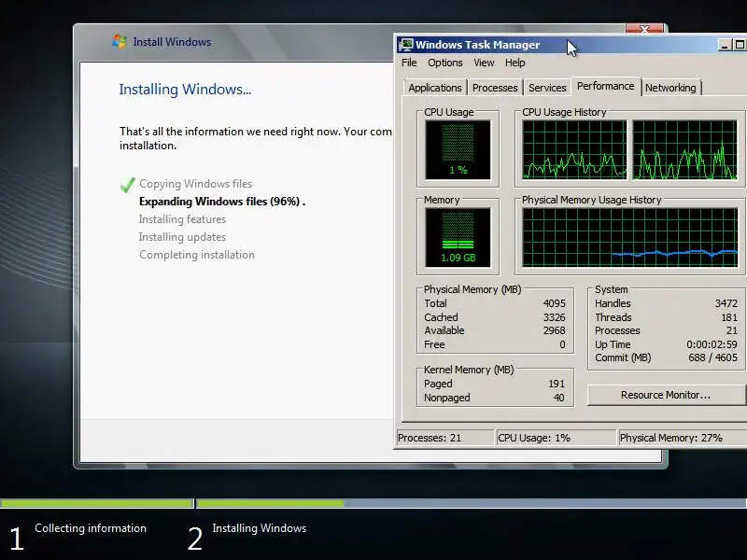Click the status bar Physical Memory: 27% entry
This screenshot has height=560, width=747.
pyautogui.click(x=683, y=438)
